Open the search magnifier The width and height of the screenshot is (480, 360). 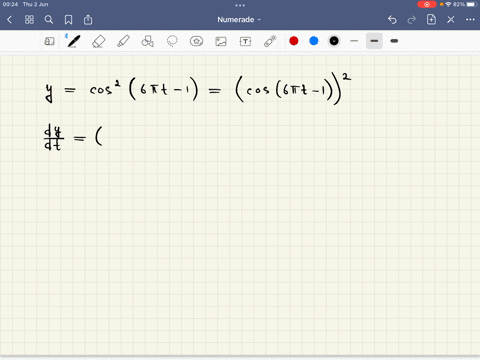pyautogui.click(x=49, y=20)
